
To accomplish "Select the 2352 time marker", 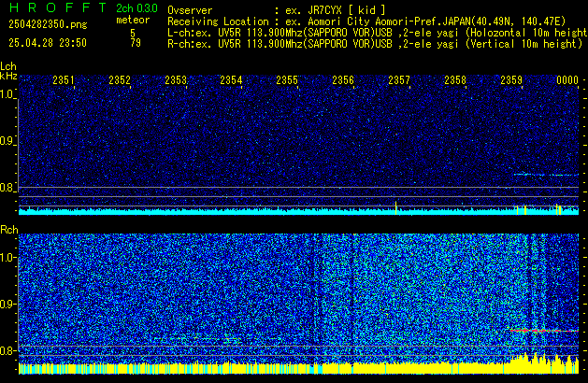I will pyautogui.click(x=120, y=80).
